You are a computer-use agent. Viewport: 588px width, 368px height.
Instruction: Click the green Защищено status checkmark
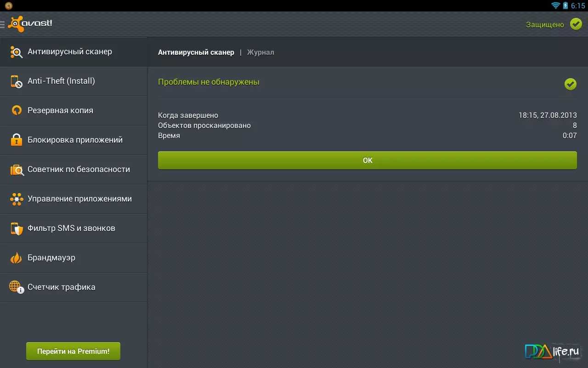coord(576,24)
